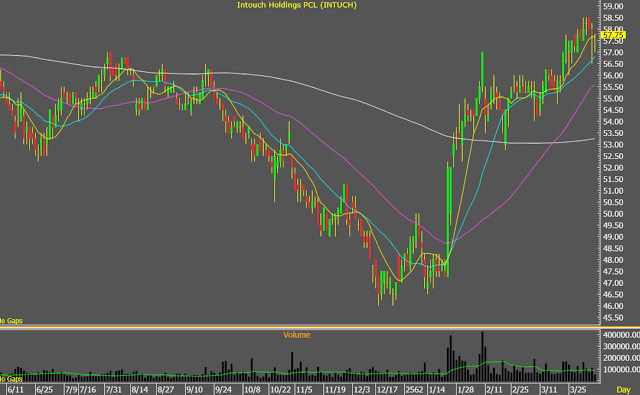640x395 pixels.
Task: Select the 11/5 date on time axis
Action: (x=304, y=390)
